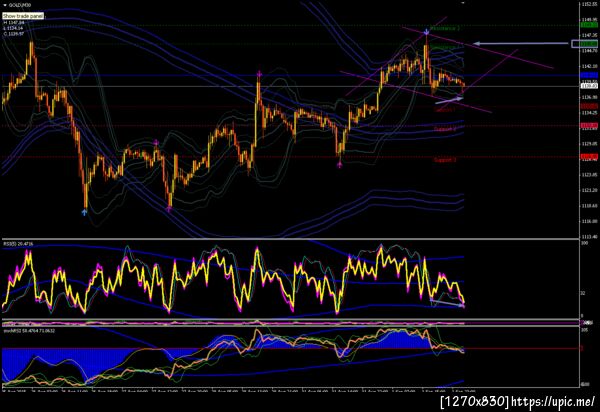Select the green Resistance 2 line label
Image resolution: width=600 pixels, height=412 pixels.
pos(444,29)
